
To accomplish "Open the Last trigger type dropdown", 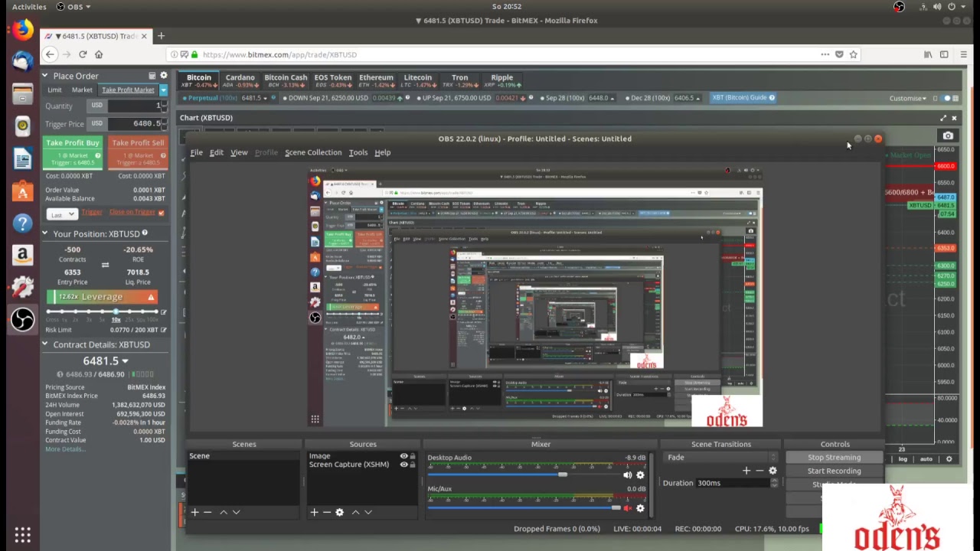I will click(62, 214).
